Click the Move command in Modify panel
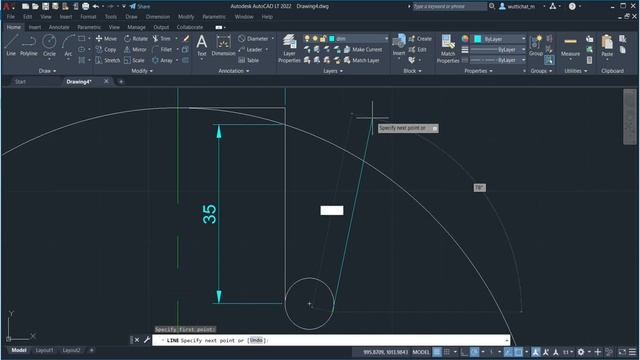 pyautogui.click(x=106, y=39)
